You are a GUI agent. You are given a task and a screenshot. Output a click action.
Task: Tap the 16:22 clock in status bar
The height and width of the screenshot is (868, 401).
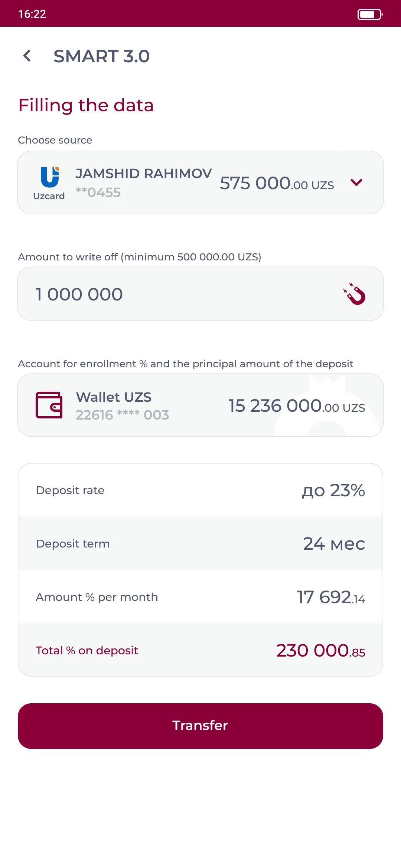pos(32,14)
